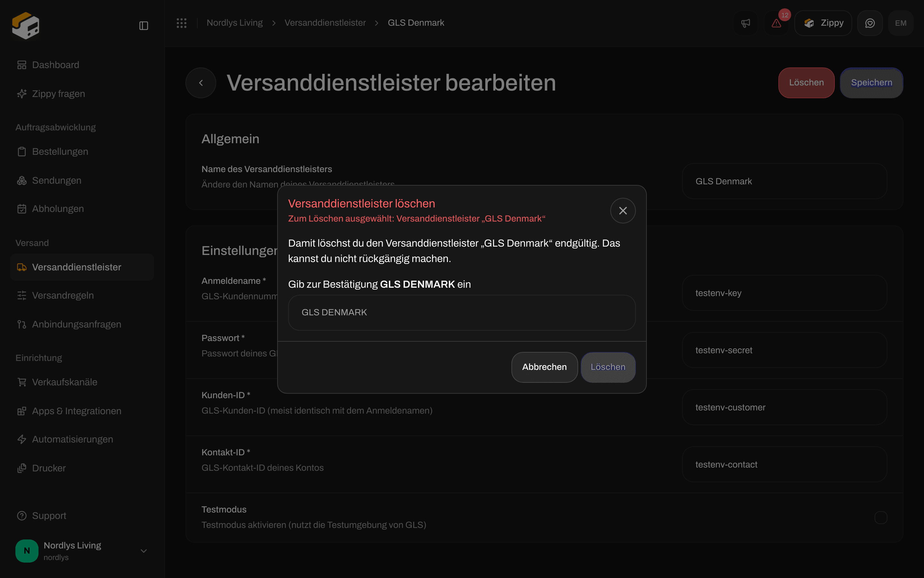924x578 pixels.
Task: Click the testenv-customer field
Action: pyautogui.click(x=785, y=407)
